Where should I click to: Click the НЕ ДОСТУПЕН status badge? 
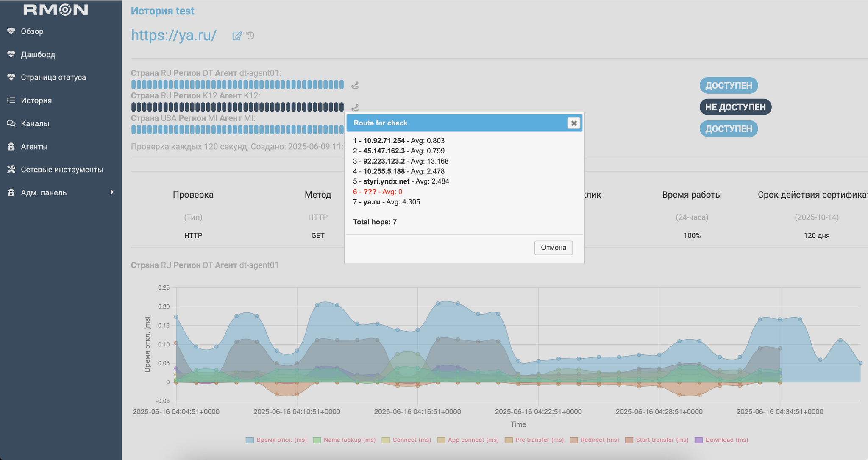735,107
